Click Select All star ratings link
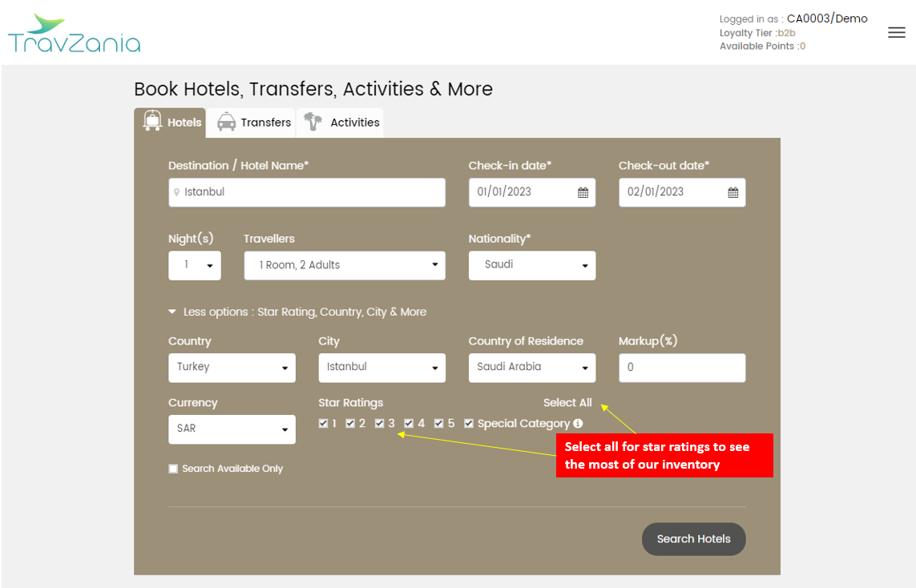Viewport: 916px width, 588px height. [567, 402]
